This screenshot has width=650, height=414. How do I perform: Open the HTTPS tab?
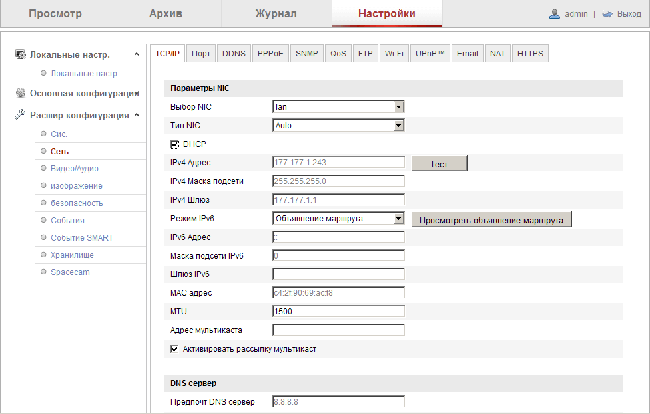pos(530,53)
